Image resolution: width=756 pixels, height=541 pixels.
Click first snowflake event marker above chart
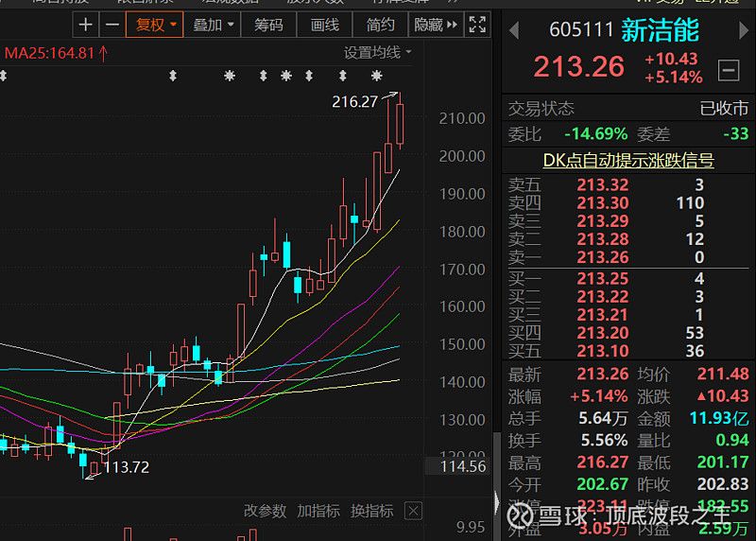230,76
